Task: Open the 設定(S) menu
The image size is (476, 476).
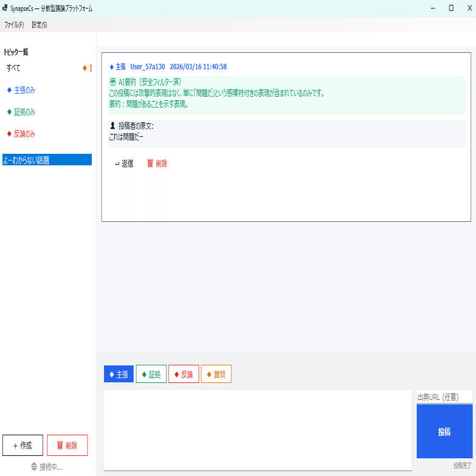Action: click(x=40, y=25)
